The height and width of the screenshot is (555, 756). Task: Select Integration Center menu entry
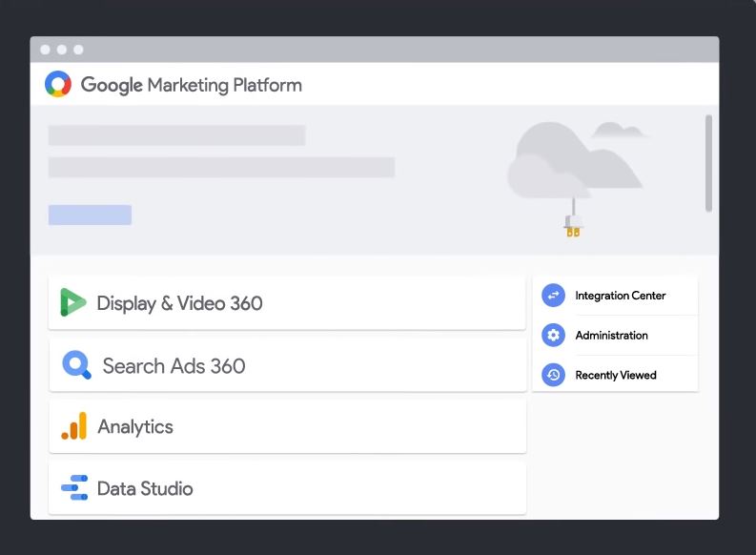pyautogui.click(x=615, y=295)
